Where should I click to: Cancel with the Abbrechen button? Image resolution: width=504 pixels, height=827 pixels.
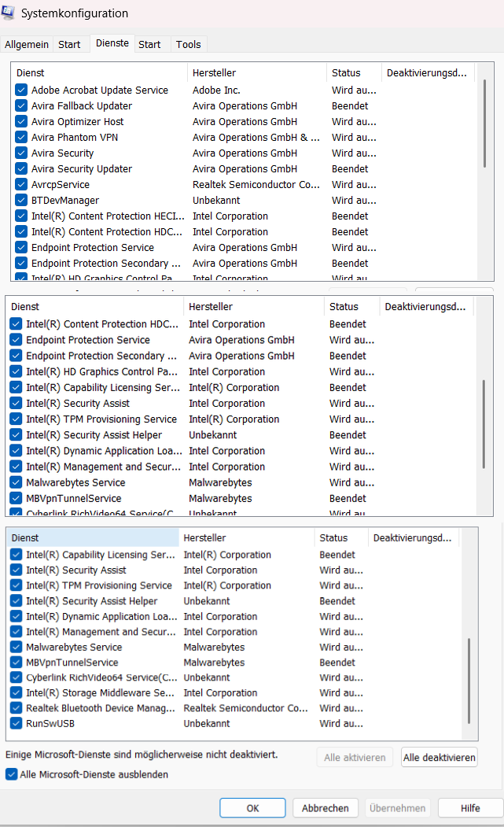[x=326, y=808]
